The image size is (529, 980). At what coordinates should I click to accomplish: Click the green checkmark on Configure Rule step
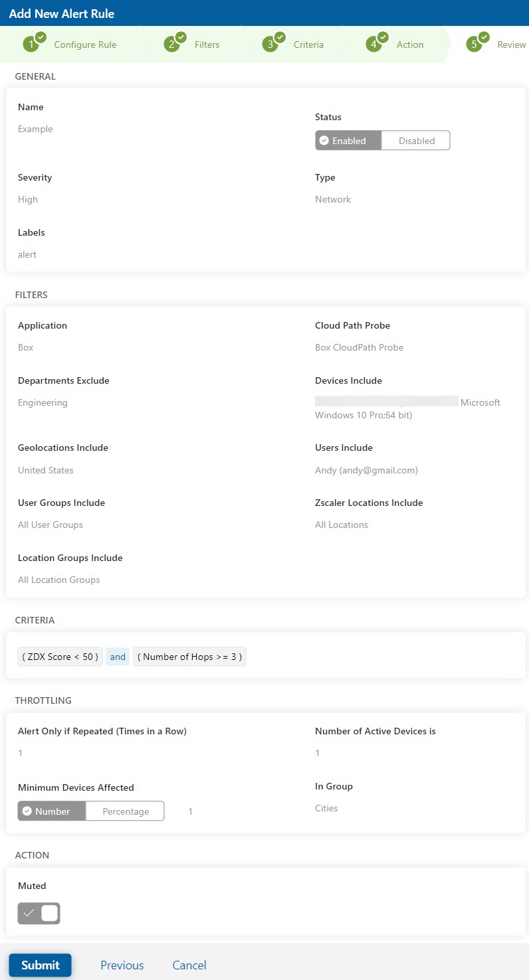point(39,37)
